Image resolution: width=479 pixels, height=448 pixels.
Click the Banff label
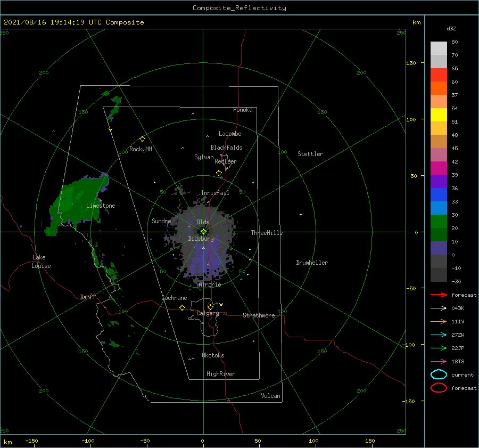click(x=88, y=297)
